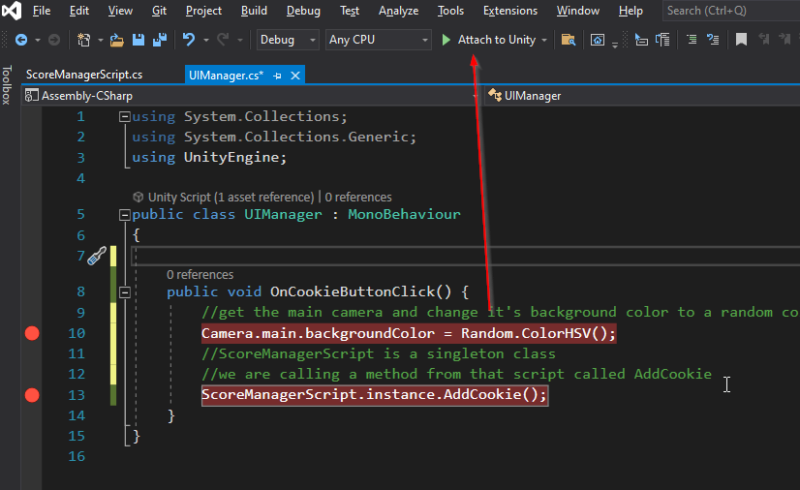The width and height of the screenshot is (800, 490).
Task: Collapse the UIManager class block
Action: point(124,215)
